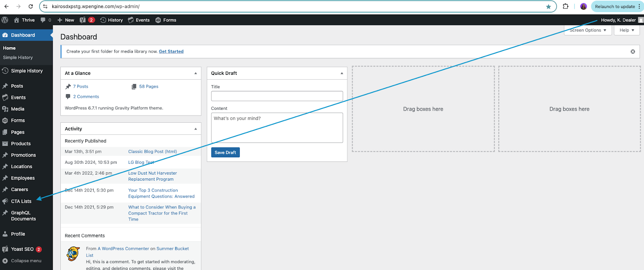The width and height of the screenshot is (644, 270).
Task: Open What to Consider When Buying a Compact Tractor post
Action: pos(162,213)
